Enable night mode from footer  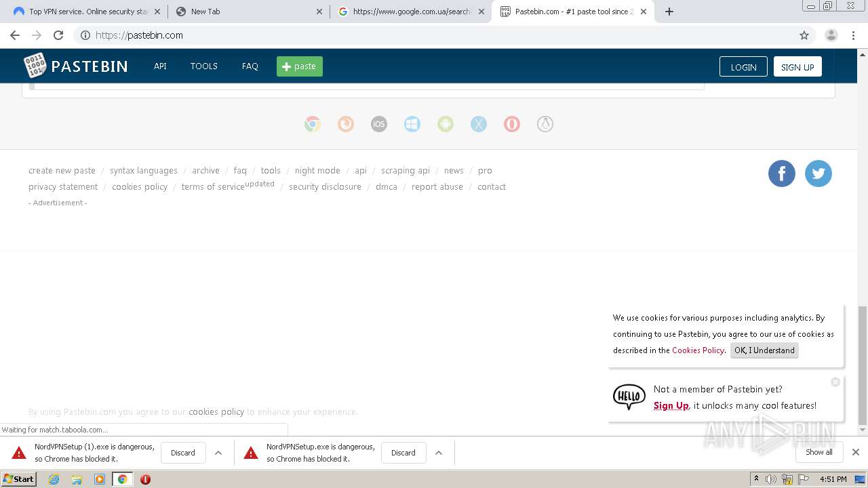(317, 171)
